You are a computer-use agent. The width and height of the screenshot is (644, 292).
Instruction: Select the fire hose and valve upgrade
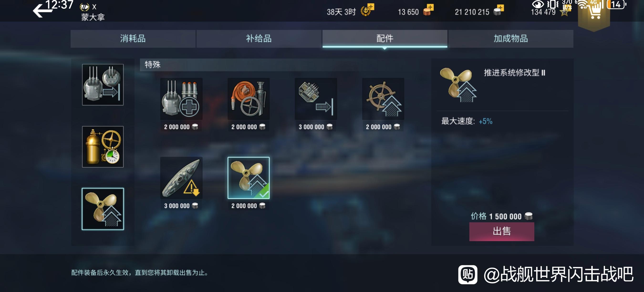pos(249,99)
